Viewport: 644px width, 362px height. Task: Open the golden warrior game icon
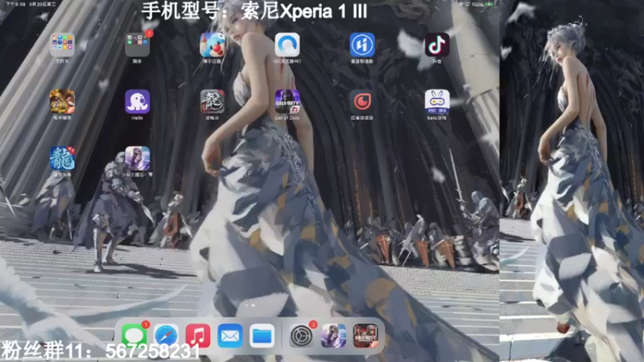[62, 101]
